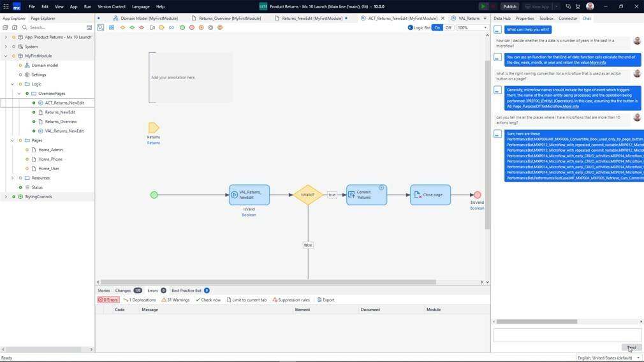This screenshot has width=644, height=362.
Task: Pick the yellow parameter tool in toolbar
Action: pyautogui.click(x=162, y=27)
